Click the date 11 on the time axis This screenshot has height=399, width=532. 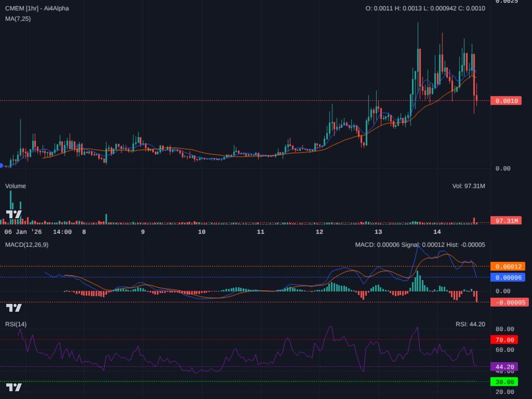click(261, 232)
